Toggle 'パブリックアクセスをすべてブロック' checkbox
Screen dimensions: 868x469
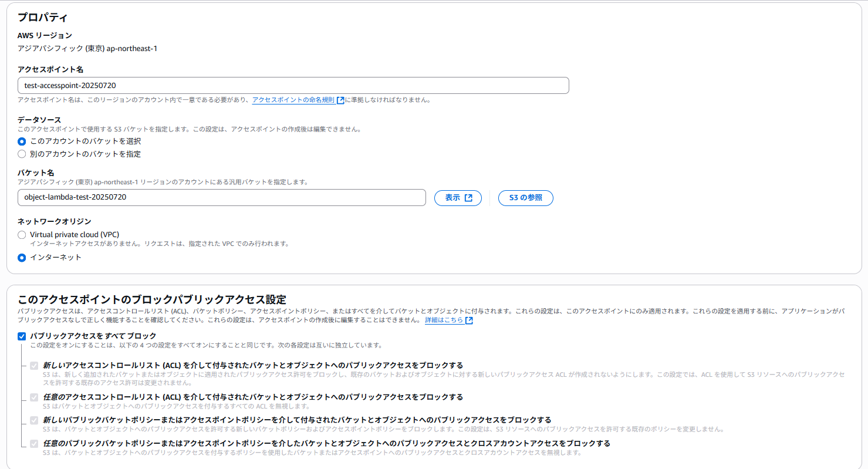(x=22, y=336)
